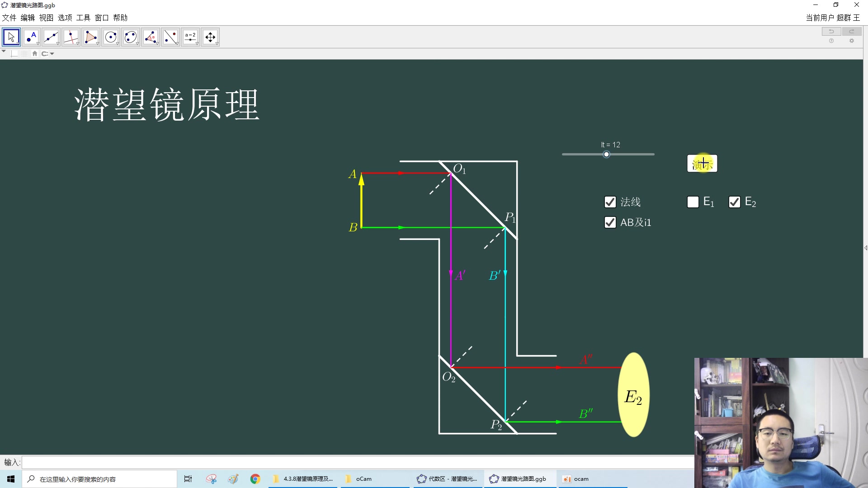Click point label P₂ on diagram
The image size is (868, 488).
pos(496,425)
